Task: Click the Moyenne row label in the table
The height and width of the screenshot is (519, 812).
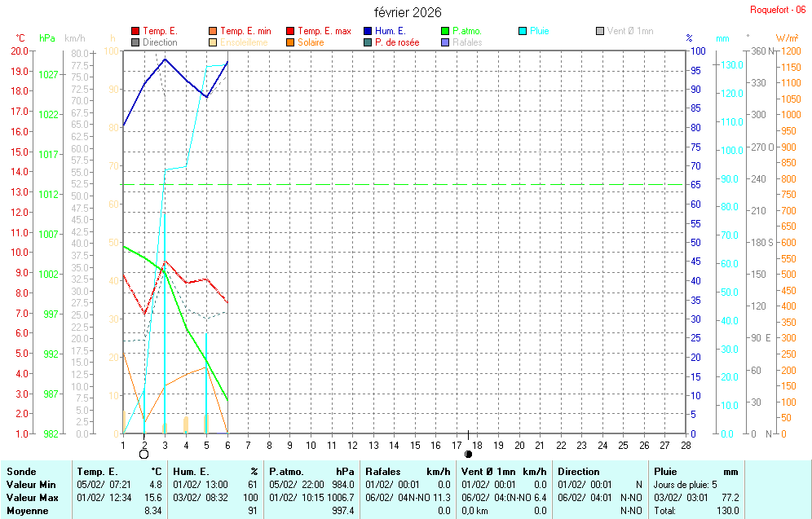Action: click(28, 511)
